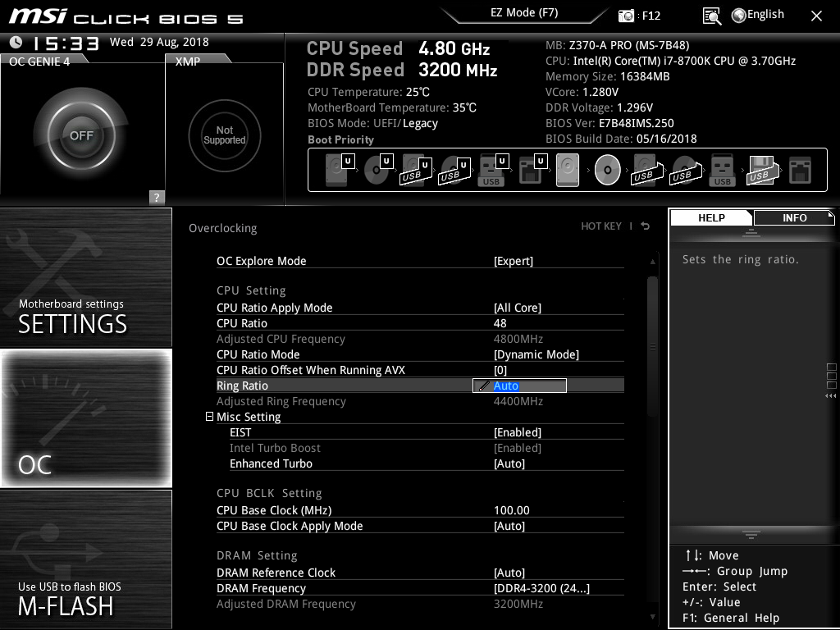Screen dimensions: 840x630
Task: Open DRAM Reference Clock [Auto] option
Action: coord(509,572)
